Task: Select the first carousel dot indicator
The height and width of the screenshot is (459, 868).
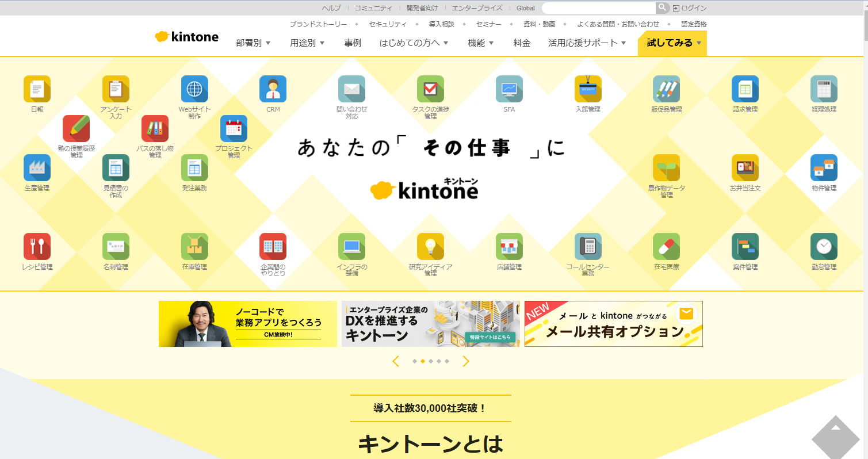Action: point(414,361)
